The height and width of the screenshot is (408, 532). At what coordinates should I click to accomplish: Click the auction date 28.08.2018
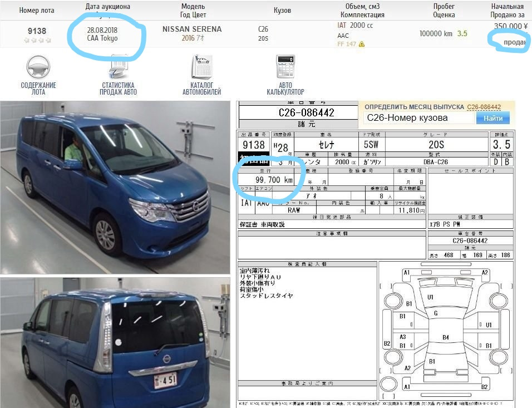(x=102, y=30)
